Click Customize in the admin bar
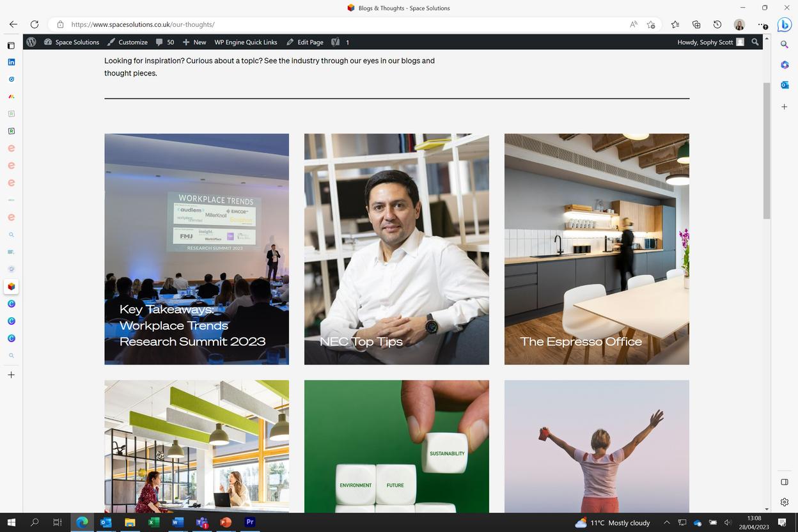This screenshot has width=798, height=532. [x=127, y=42]
